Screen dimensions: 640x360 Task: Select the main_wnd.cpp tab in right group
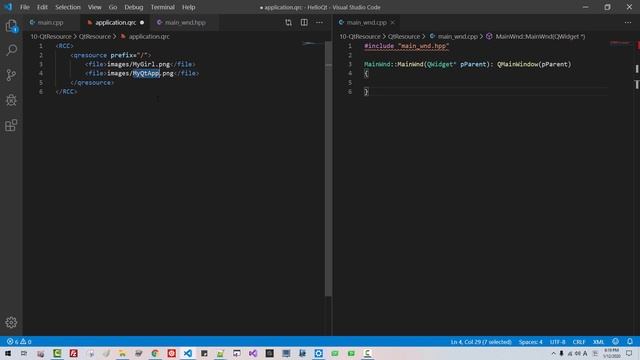tap(366, 22)
